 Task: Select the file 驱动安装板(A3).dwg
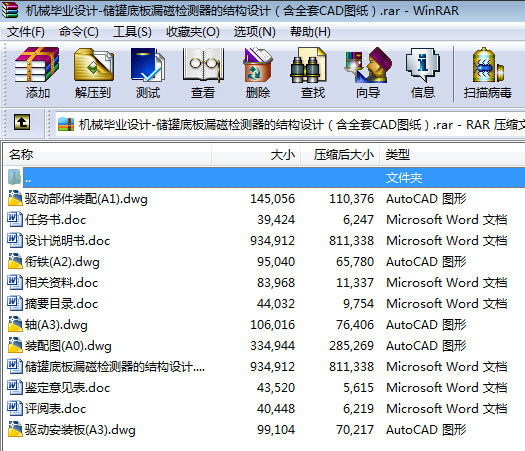pyautogui.click(x=80, y=430)
